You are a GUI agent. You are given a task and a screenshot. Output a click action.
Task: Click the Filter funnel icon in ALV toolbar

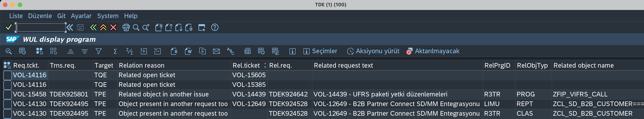point(98,51)
